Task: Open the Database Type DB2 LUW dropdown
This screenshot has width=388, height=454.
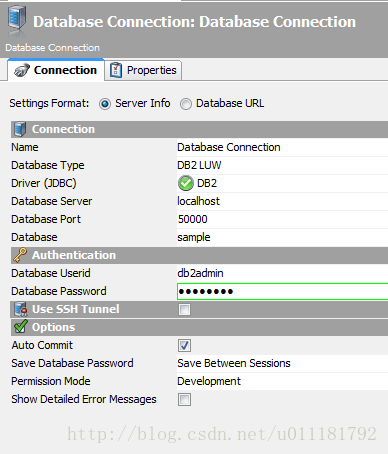Action: (282, 165)
